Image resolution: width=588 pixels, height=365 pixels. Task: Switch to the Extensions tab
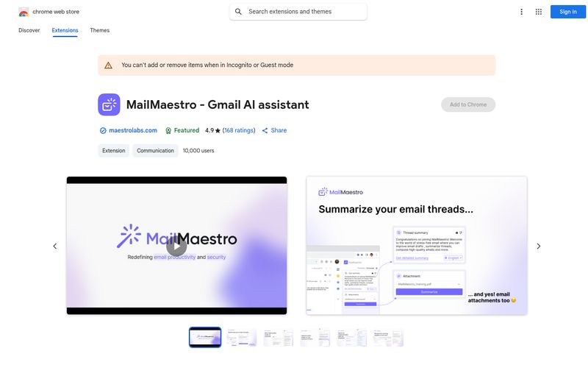[65, 30]
